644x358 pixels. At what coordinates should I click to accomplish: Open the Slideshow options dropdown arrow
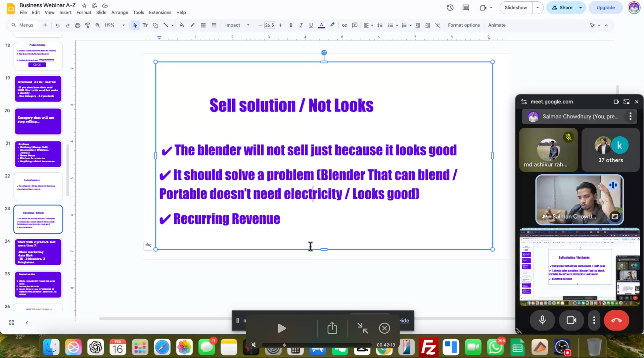[537, 7]
